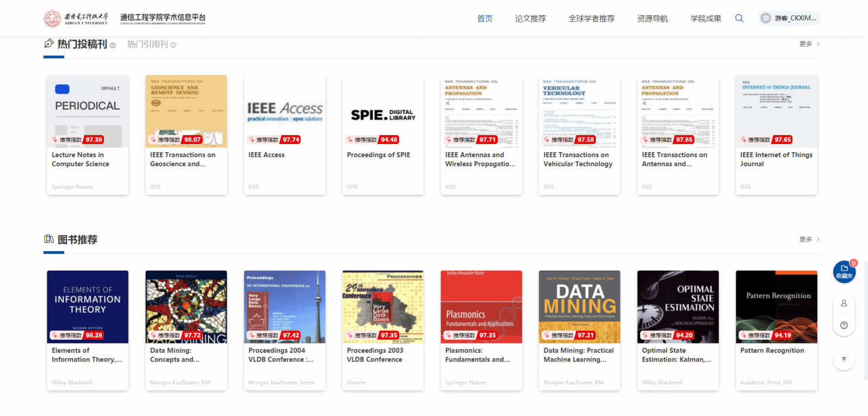The height and width of the screenshot is (416, 868).
Task: Expand 更多 for the journals section
Action: (x=809, y=44)
